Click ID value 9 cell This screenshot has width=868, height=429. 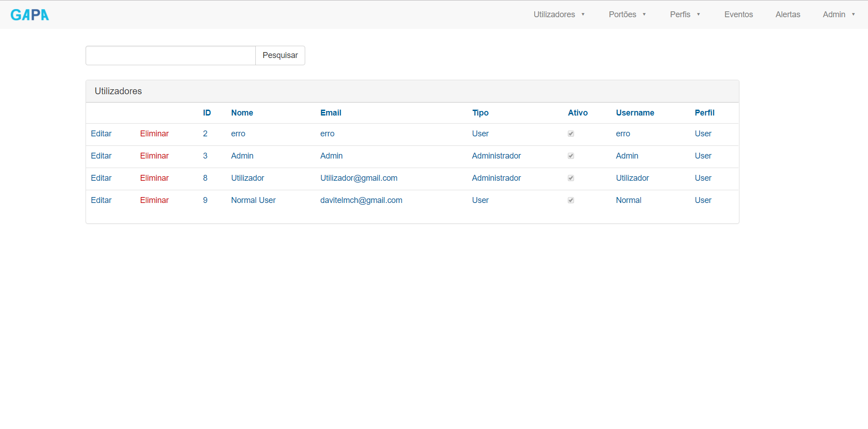coord(205,200)
